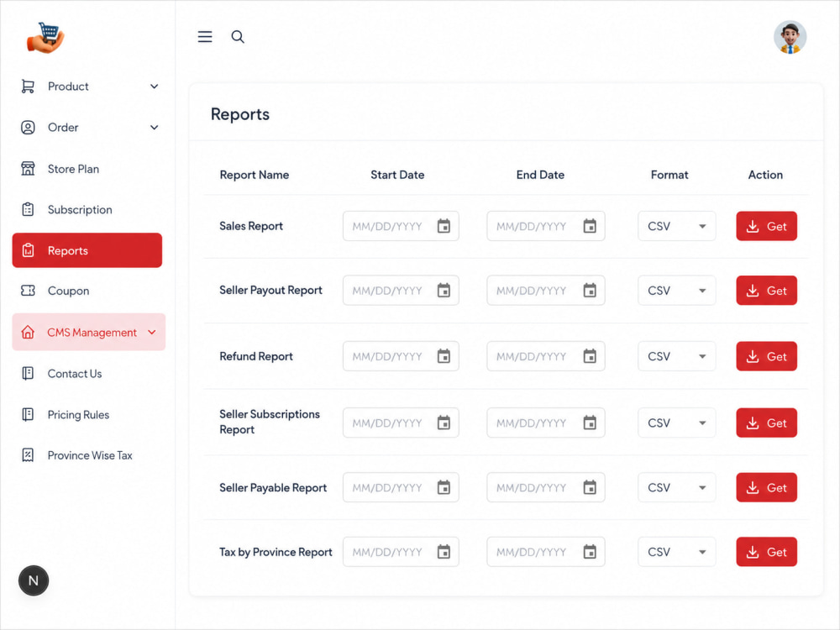
Task: Get the Tax by Province Report
Action: (x=766, y=552)
